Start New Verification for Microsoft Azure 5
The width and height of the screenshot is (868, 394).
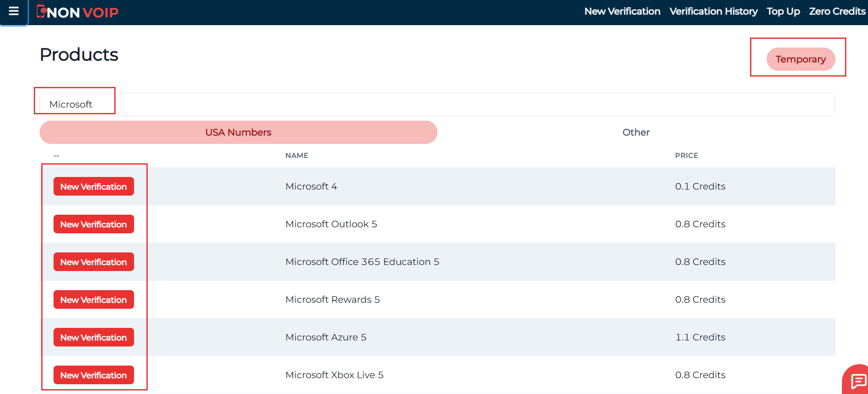[94, 337]
